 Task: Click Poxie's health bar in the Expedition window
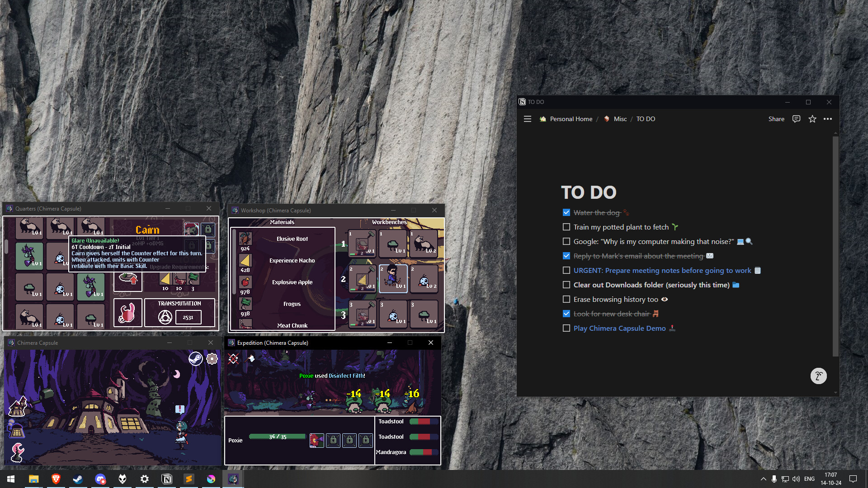point(277,436)
